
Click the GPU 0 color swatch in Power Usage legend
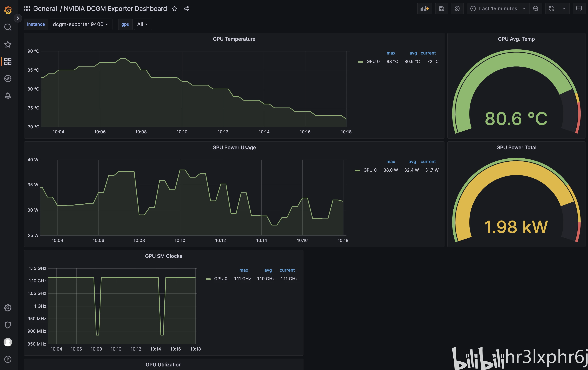pos(357,170)
